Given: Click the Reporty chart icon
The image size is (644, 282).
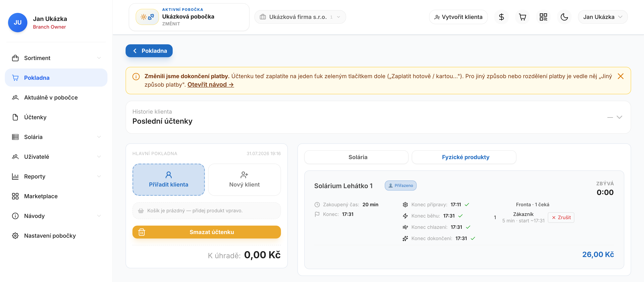Looking at the screenshot, I should click(x=15, y=177).
